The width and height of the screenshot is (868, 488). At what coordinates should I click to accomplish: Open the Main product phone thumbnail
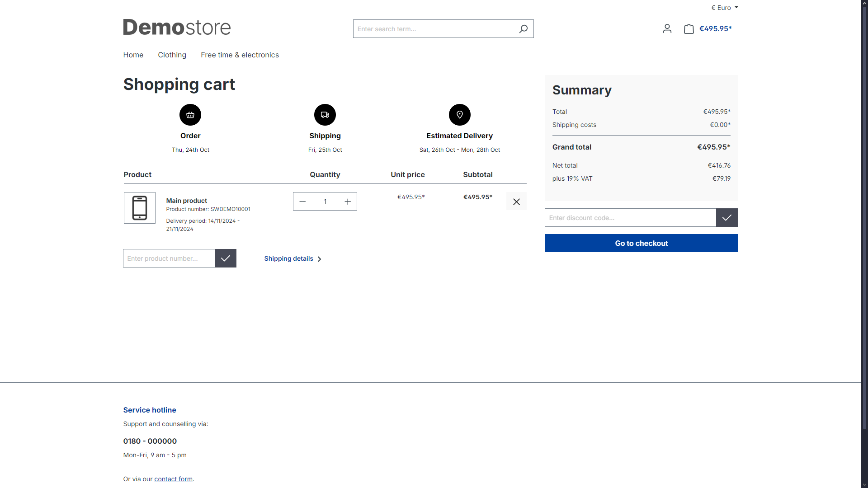pyautogui.click(x=140, y=208)
